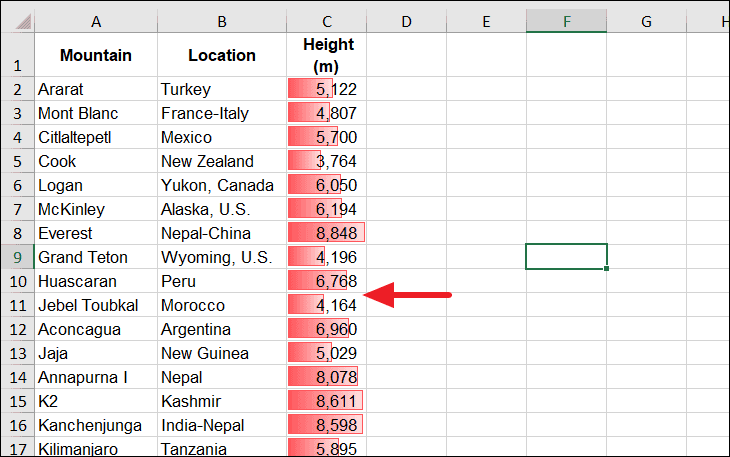Click the 4,196 height cell
The height and width of the screenshot is (457, 730).
[327, 257]
